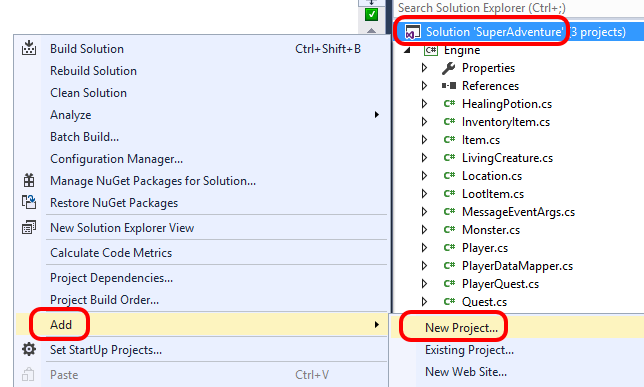Choose New Web Site from submenu
The width and height of the screenshot is (644, 387).
[518, 372]
